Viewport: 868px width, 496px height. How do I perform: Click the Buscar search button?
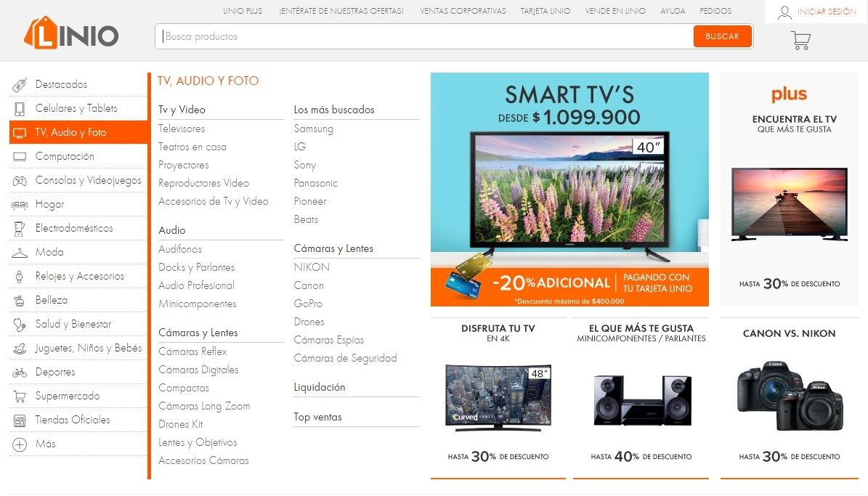click(723, 36)
